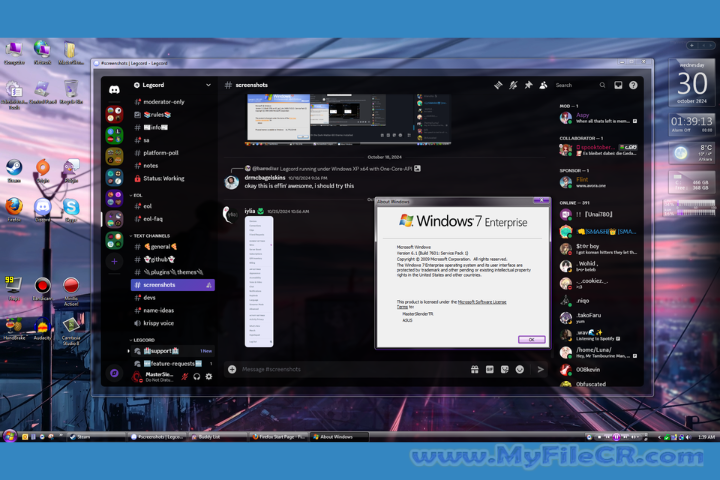Click the Windows Start orb

pyautogui.click(x=10, y=435)
